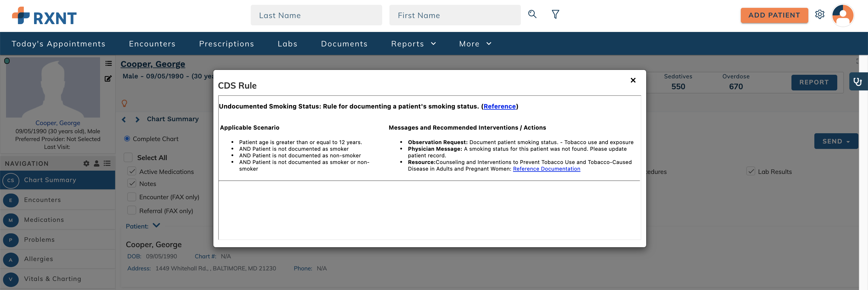Click the REPORT button
Viewport: 868px width, 290px height.
(x=814, y=82)
